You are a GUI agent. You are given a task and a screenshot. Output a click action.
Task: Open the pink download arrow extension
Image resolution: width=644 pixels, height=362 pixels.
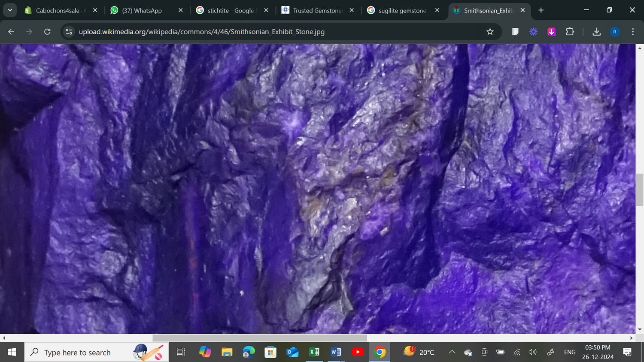point(552,32)
